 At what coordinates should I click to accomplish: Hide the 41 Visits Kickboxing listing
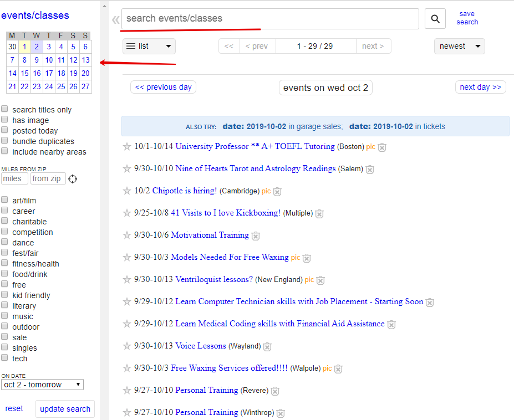click(x=319, y=214)
